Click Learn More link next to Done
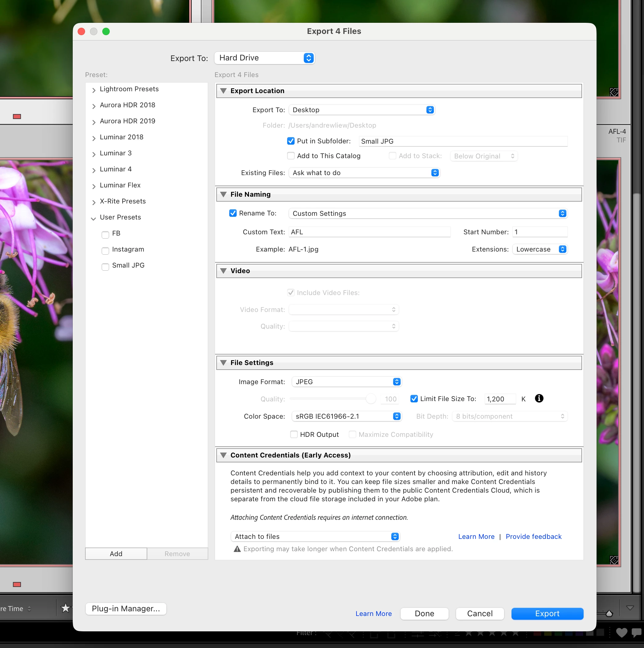Viewport: 644px width, 648px height. coord(373,613)
